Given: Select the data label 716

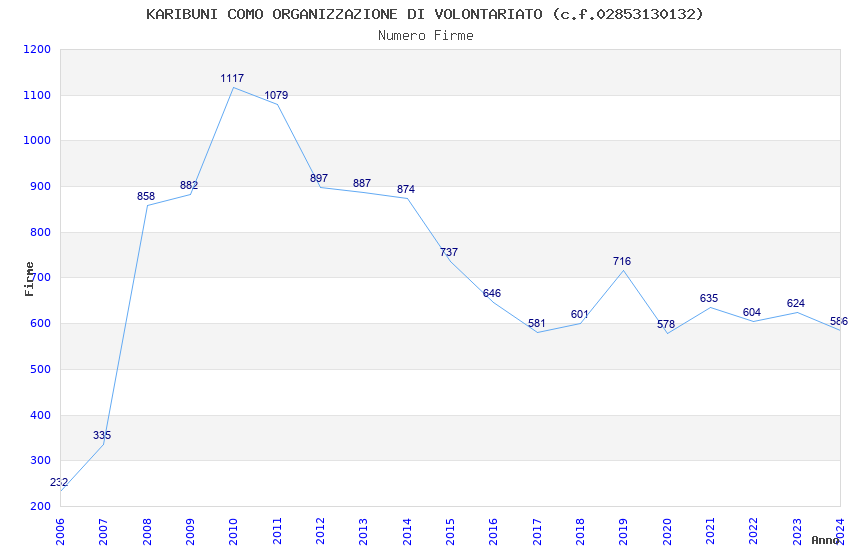Looking at the screenshot, I should tap(622, 261).
